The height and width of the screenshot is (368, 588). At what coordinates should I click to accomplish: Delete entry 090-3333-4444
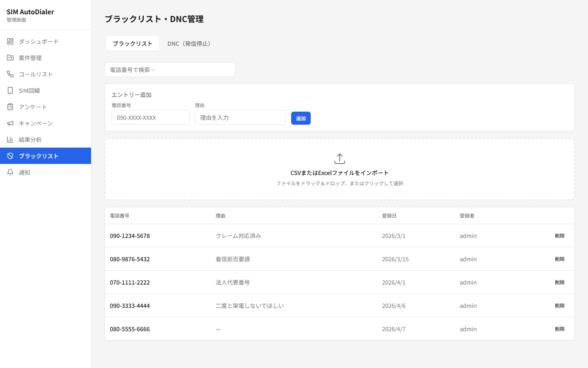(x=560, y=305)
